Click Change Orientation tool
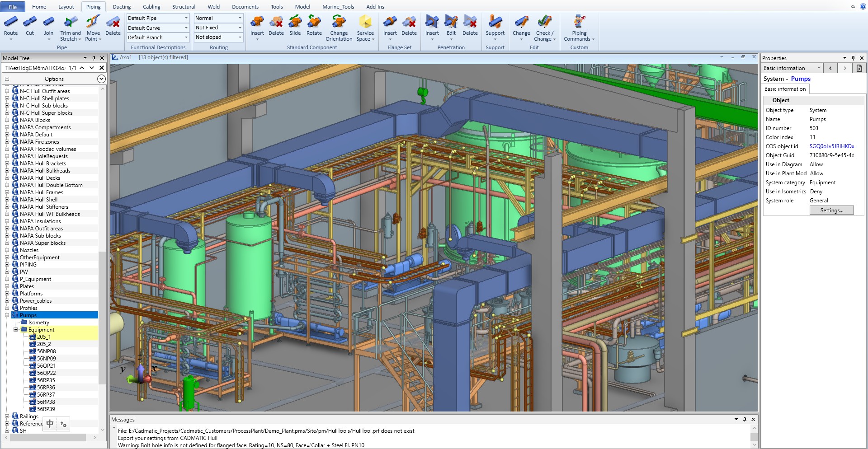Screen dimensions: 868x449 coord(339,28)
